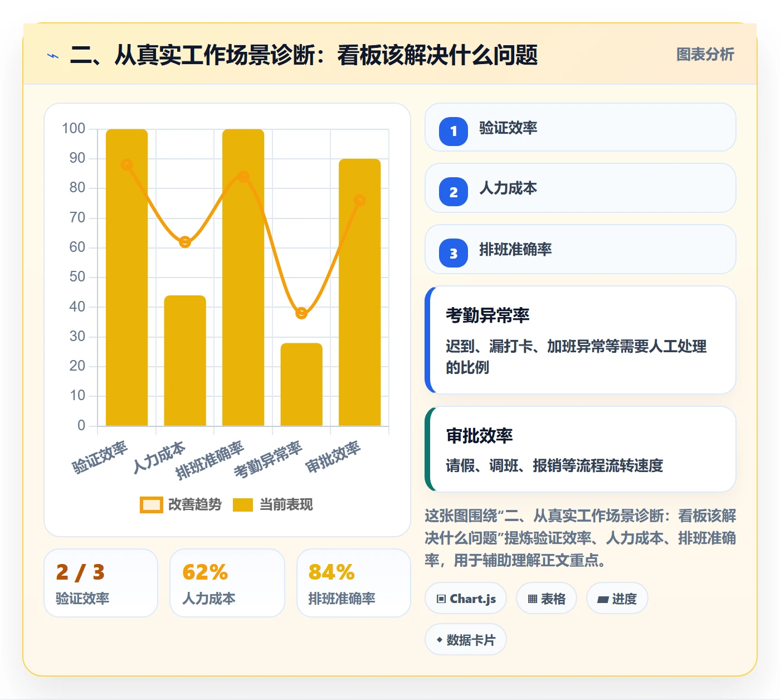Click the 审批效率 x-axis label

point(333,456)
